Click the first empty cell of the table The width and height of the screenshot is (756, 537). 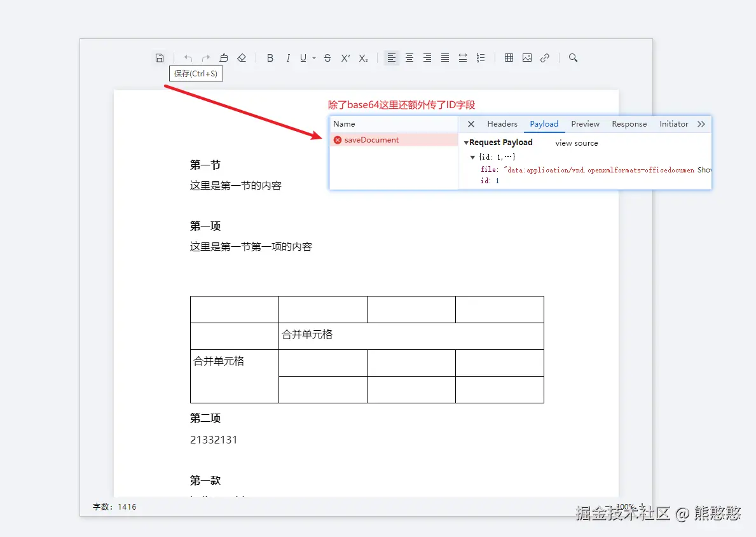click(235, 310)
